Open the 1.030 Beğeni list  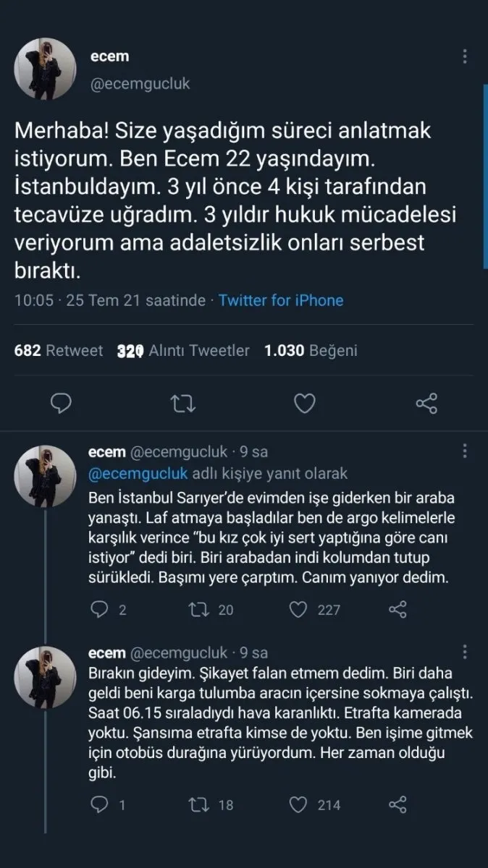point(309,350)
